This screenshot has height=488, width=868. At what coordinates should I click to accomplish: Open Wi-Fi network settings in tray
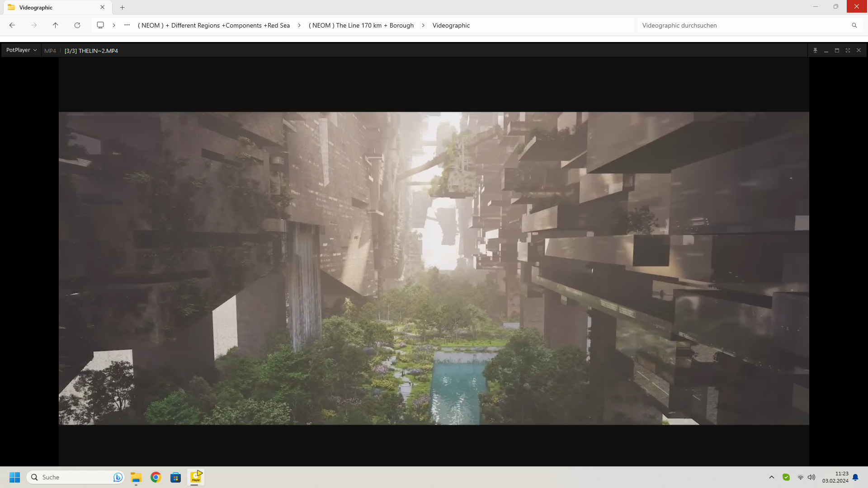pos(800,477)
